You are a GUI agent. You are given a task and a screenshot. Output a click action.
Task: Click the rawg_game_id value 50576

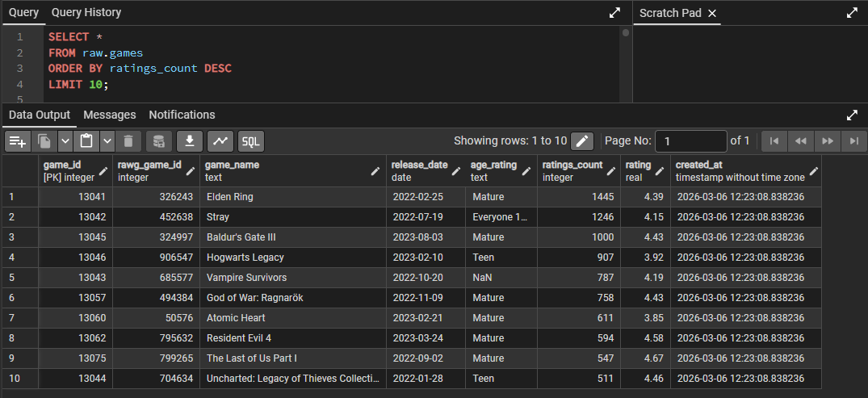click(156, 318)
